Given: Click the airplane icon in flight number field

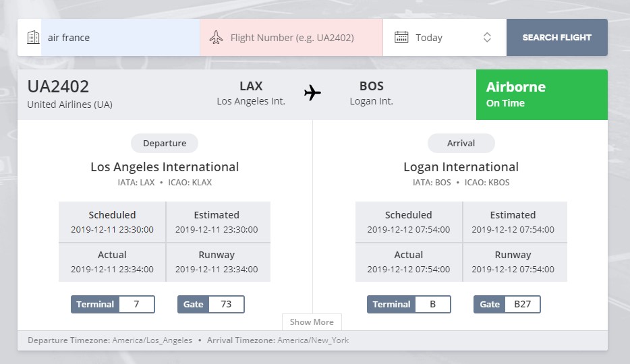Looking at the screenshot, I should [216, 37].
